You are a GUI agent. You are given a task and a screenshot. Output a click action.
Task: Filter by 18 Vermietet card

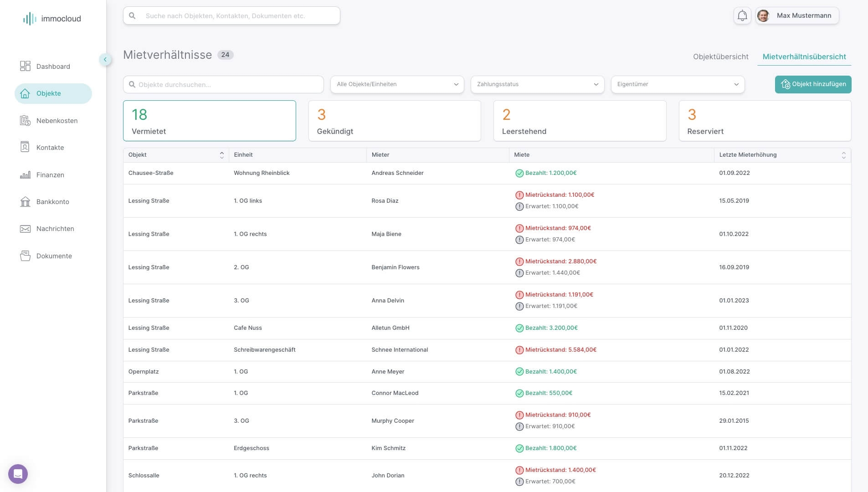pos(209,121)
